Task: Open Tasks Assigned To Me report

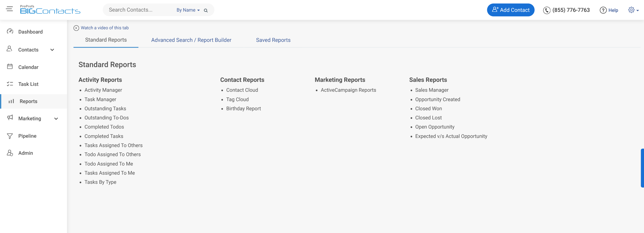Action: (x=109, y=173)
